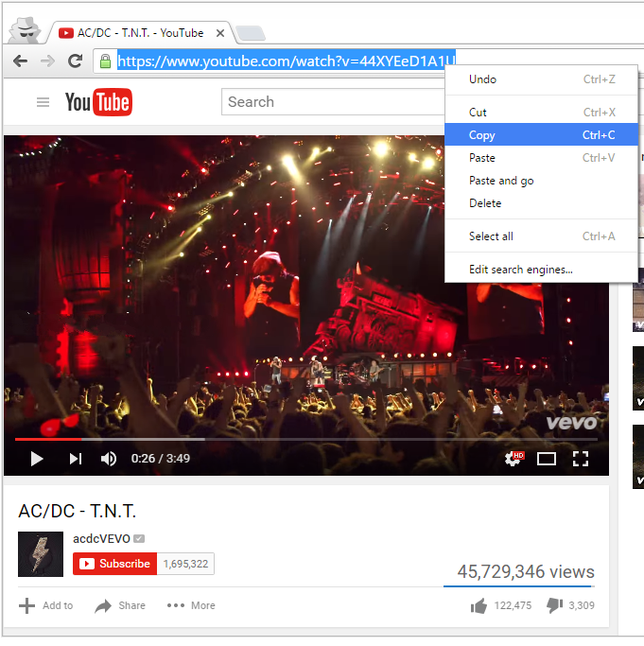Image resolution: width=644 pixels, height=646 pixels.
Task: Click the verified checkmark badge
Action: click(x=139, y=538)
